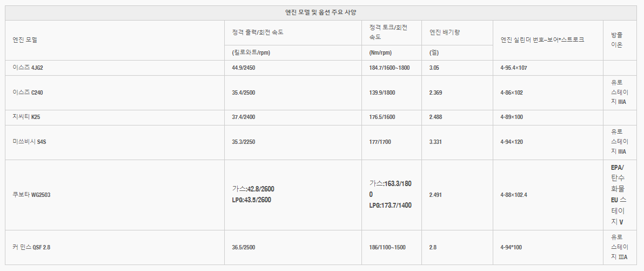The width and height of the screenshot is (644, 271).
Task: Click the (킬로와트/rpm) unit cell
Action: tap(251, 52)
